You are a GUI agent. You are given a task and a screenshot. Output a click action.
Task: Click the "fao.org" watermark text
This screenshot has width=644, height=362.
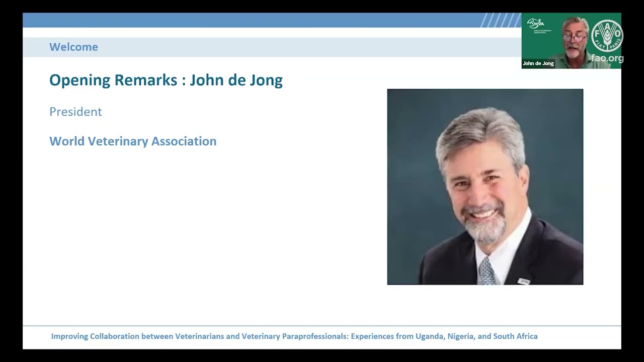tap(607, 58)
